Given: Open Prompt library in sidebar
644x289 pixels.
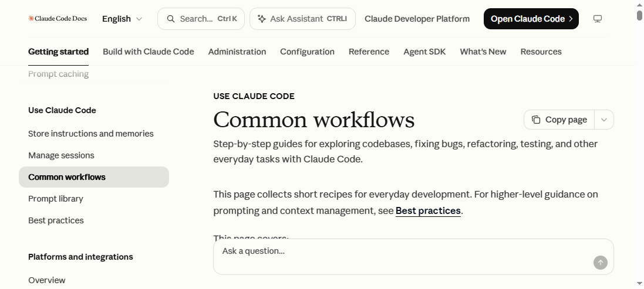Looking at the screenshot, I should (x=55, y=199).
